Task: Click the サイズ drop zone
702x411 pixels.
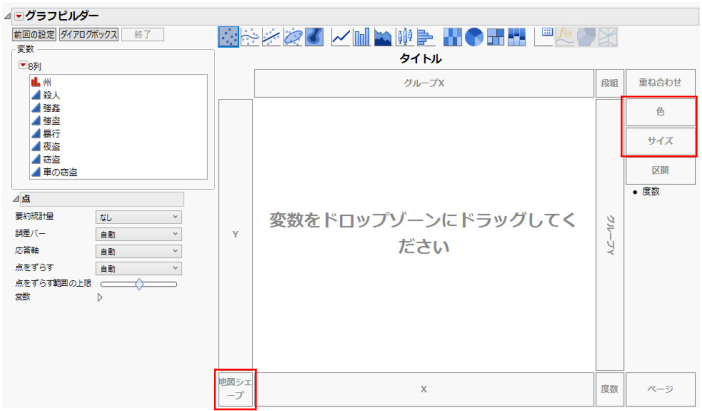Action: pos(660,141)
